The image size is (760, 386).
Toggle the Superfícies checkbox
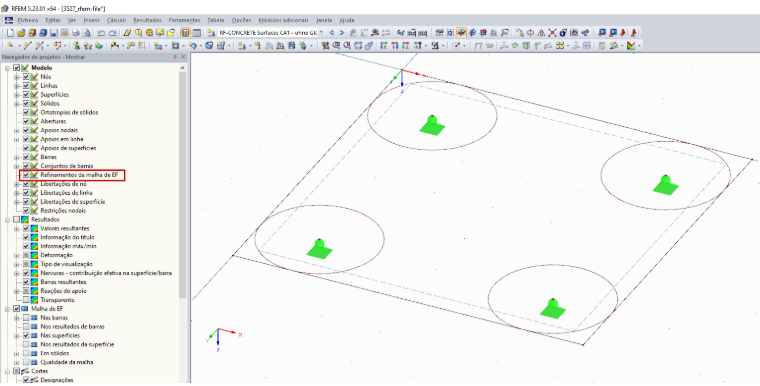[x=26, y=95]
